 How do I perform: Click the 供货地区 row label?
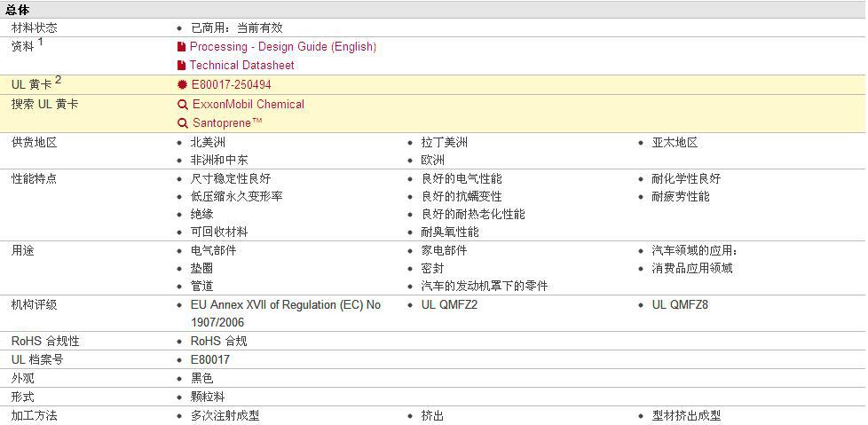click(35, 142)
